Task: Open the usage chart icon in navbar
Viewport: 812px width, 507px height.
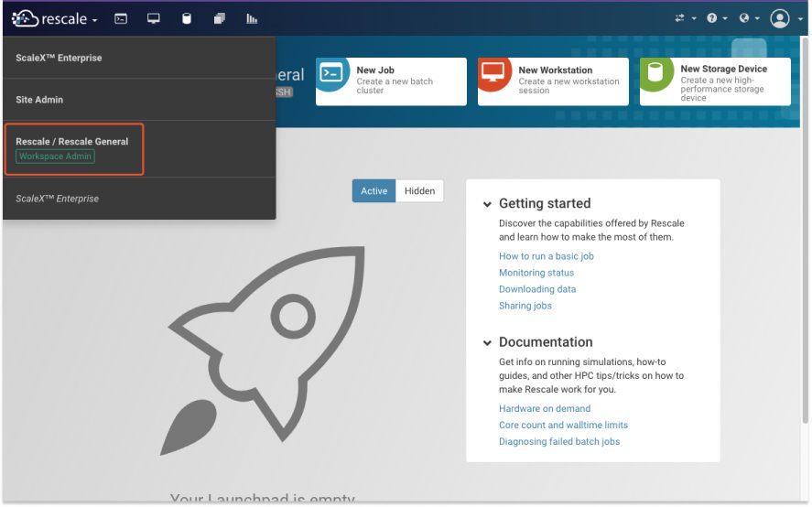Action: click(252, 18)
